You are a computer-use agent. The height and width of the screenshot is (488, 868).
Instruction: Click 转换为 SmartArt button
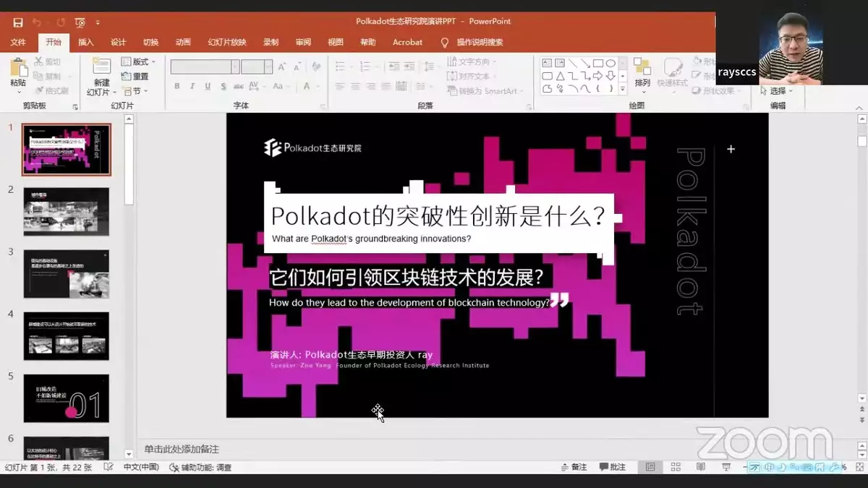coord(486,91)
